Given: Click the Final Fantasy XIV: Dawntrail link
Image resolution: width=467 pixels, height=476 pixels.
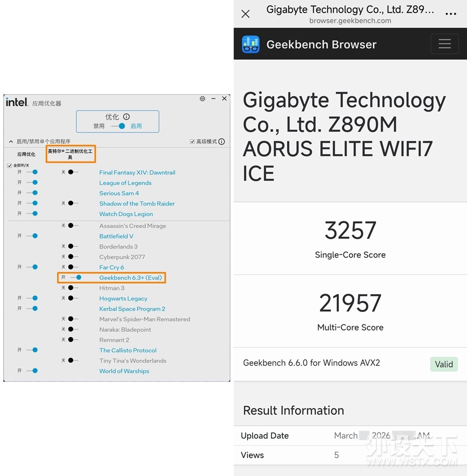Looking at the screenshot, I should (x=137, y=172).
